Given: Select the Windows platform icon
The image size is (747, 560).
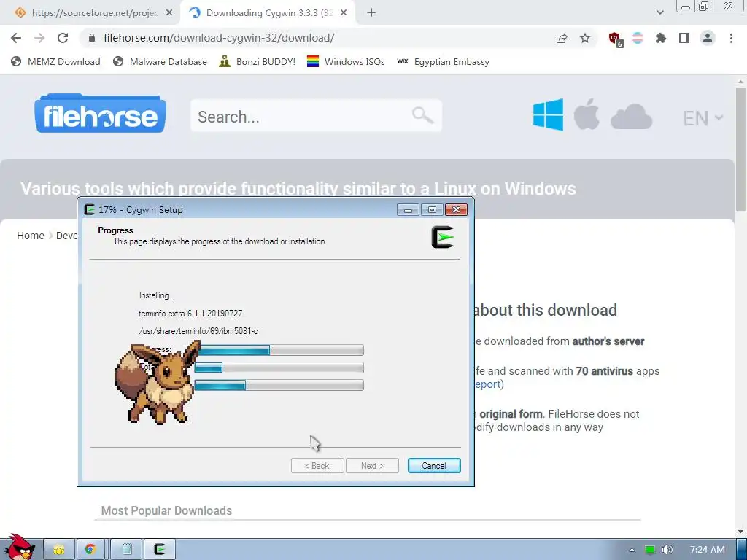Looking at the screenshot, I should [548, 114].
